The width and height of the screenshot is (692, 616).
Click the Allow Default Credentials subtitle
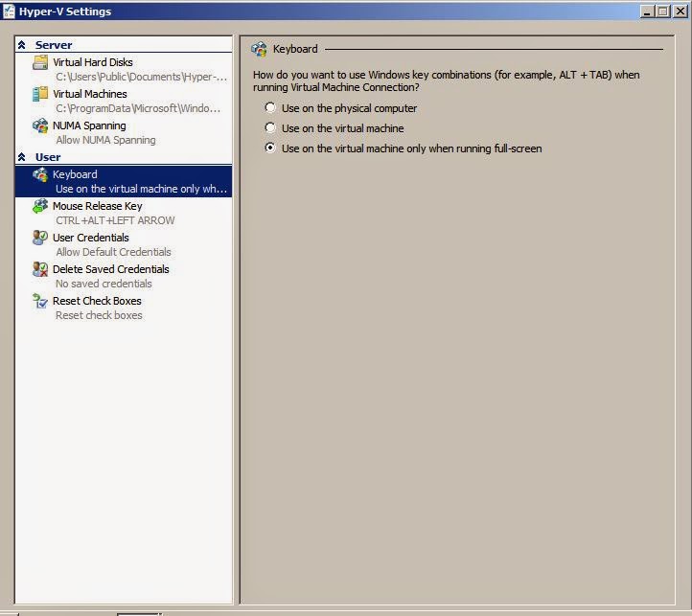(x=113, y=252)
